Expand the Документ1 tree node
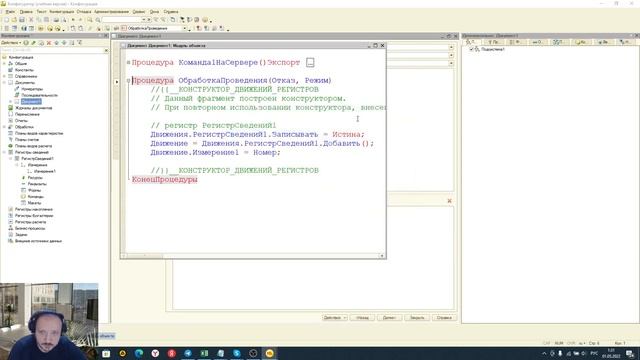This screenshot has height=360, width=640. 11,102
